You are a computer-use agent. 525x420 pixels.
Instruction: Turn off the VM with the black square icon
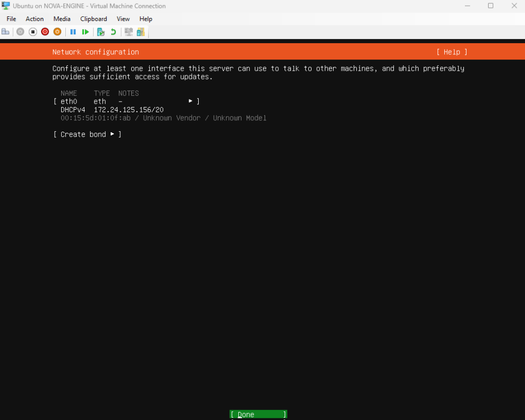33,32
